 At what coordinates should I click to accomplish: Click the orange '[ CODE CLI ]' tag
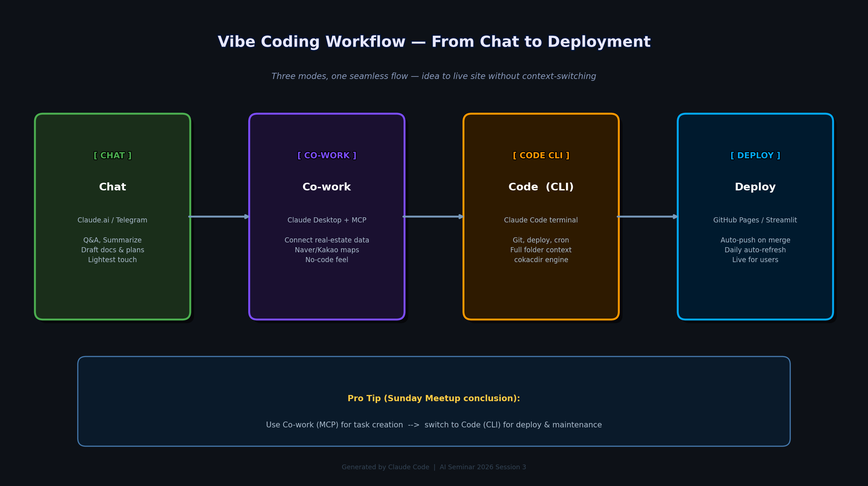tap(541, 155)
